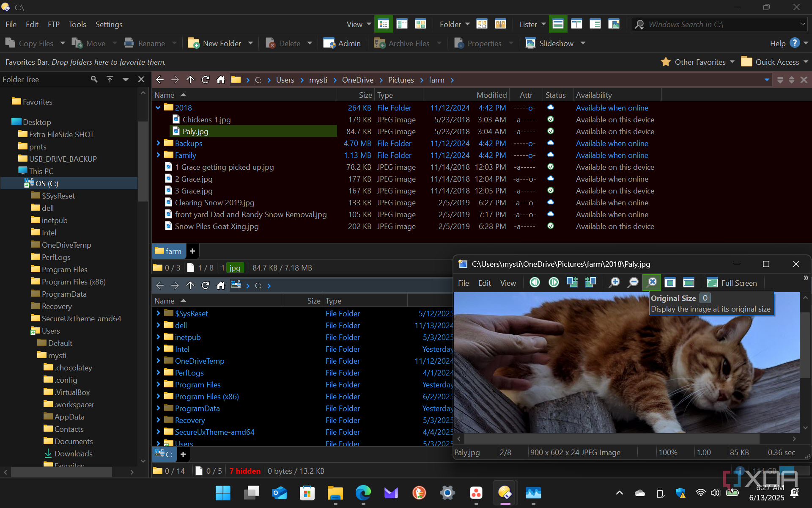Image resolution: width=812 pixels, height=508 pixels.
Task: Go to next image in viewer
Action: [x=554, y=282]
